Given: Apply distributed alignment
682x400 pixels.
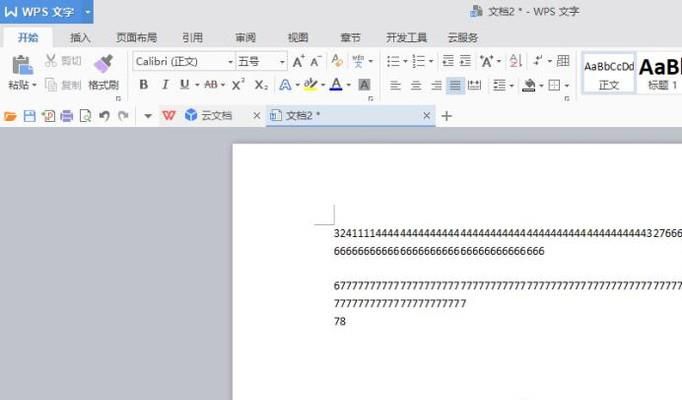Looking at the screenshot, I should (474, 85).
